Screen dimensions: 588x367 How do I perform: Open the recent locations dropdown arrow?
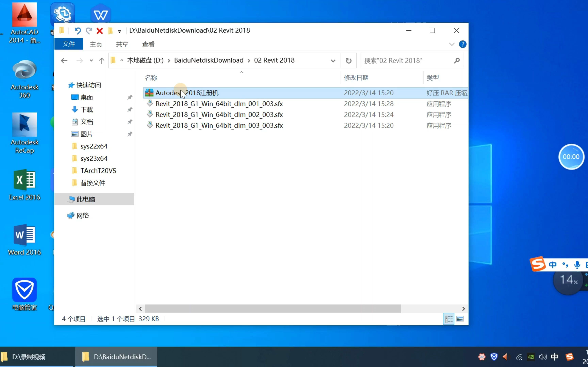pyautogui.click(x=91, y=60)
